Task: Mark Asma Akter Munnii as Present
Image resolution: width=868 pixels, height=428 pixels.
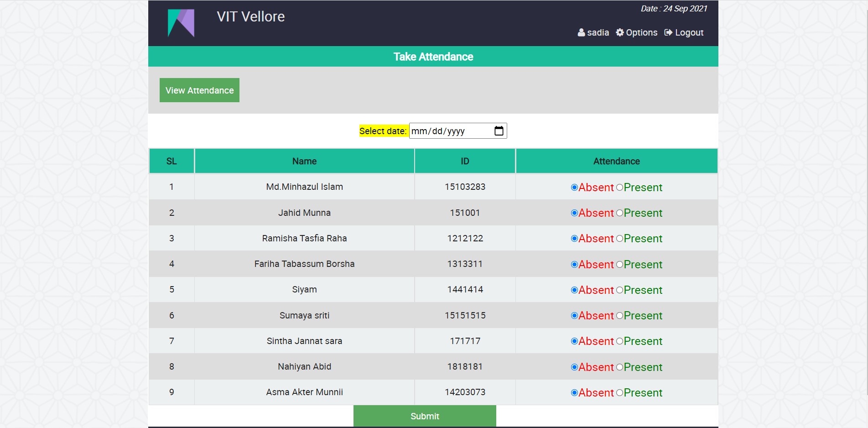Action: (619, 393)
